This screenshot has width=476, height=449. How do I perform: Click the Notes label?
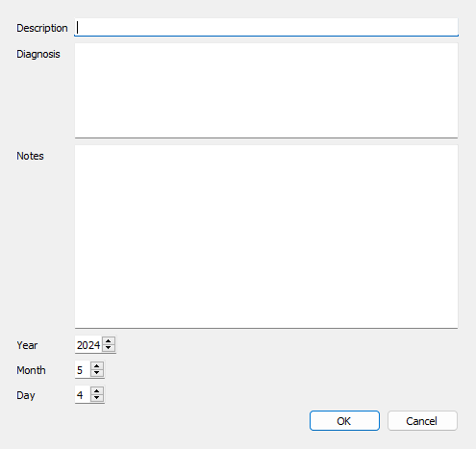(x=30, y=156)
